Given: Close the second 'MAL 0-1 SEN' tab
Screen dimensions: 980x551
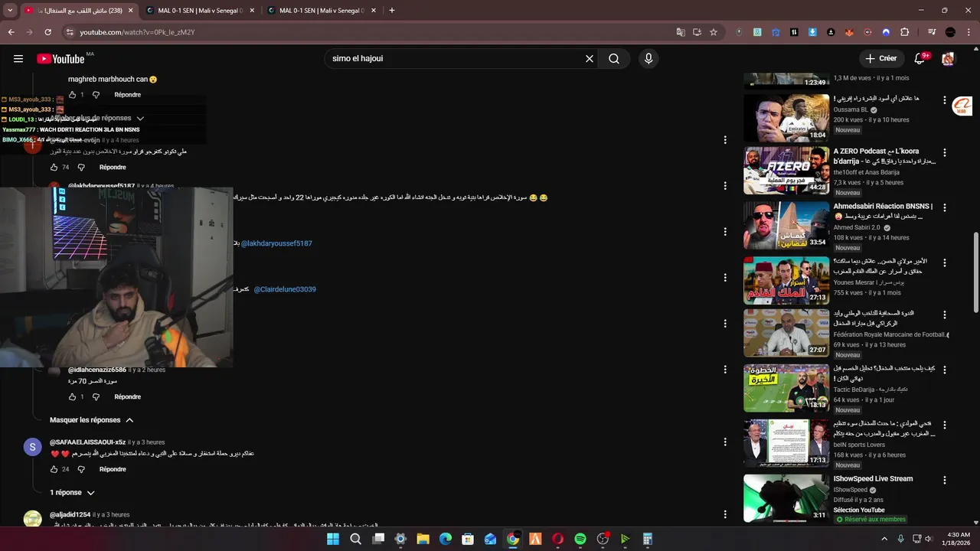Looking at the screenshot, I should [251, 11].
